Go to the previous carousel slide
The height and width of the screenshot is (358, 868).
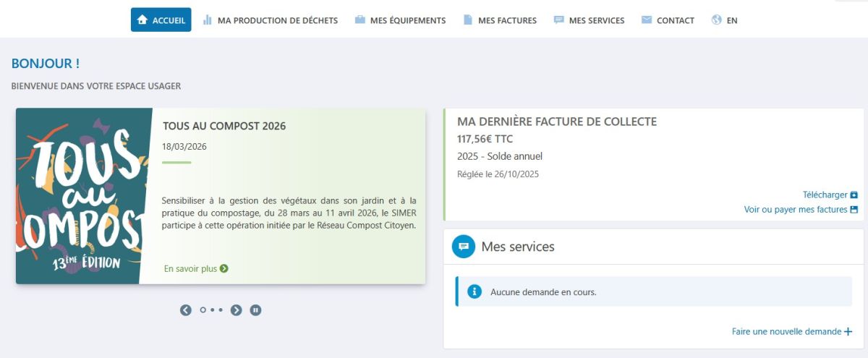tap(186, 310)
